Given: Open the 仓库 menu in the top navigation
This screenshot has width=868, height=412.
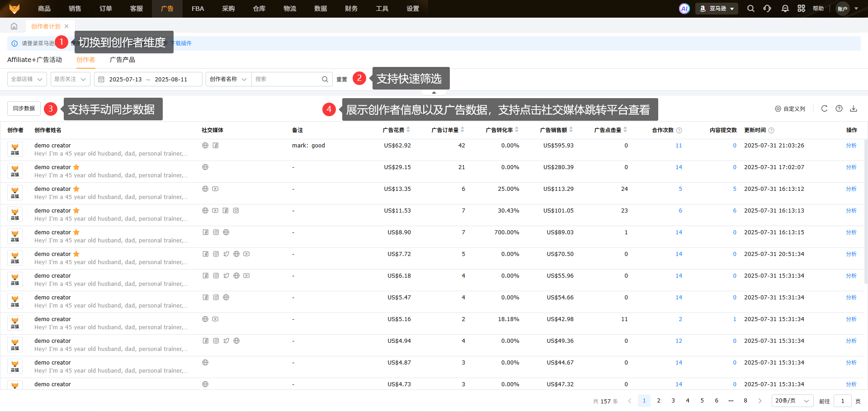Looking at the screenshot, I should click(x=259, y=9).
